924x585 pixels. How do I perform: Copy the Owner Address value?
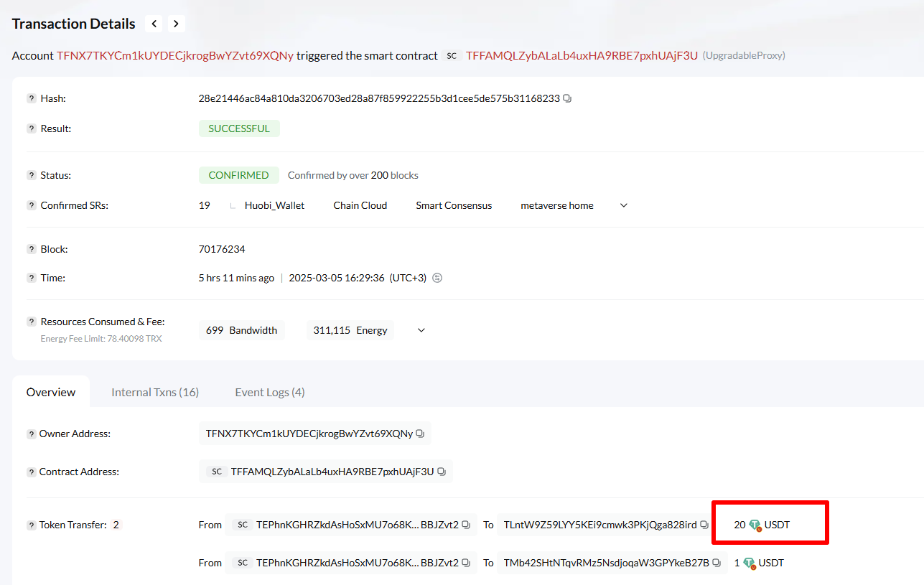coord(420,434)
